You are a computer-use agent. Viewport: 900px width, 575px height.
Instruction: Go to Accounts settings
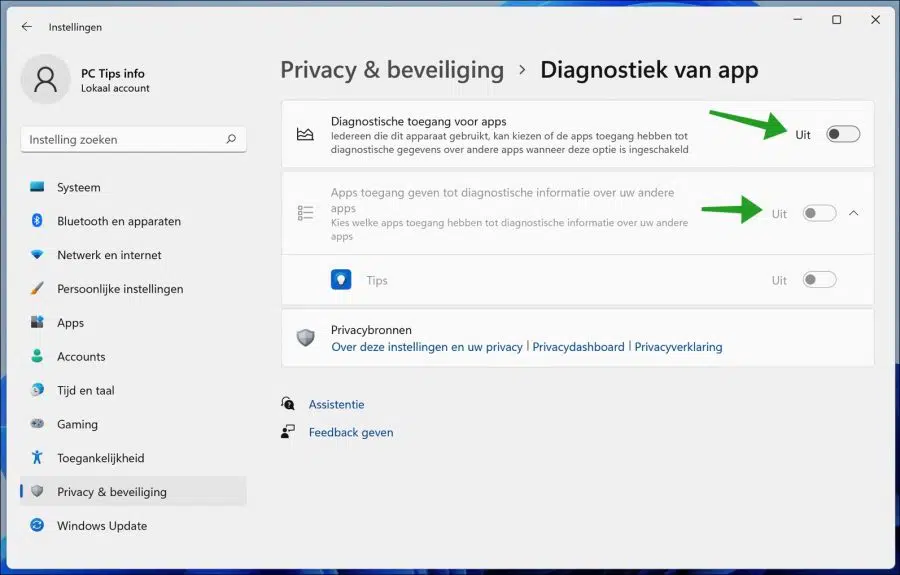(x=133, y=356)
